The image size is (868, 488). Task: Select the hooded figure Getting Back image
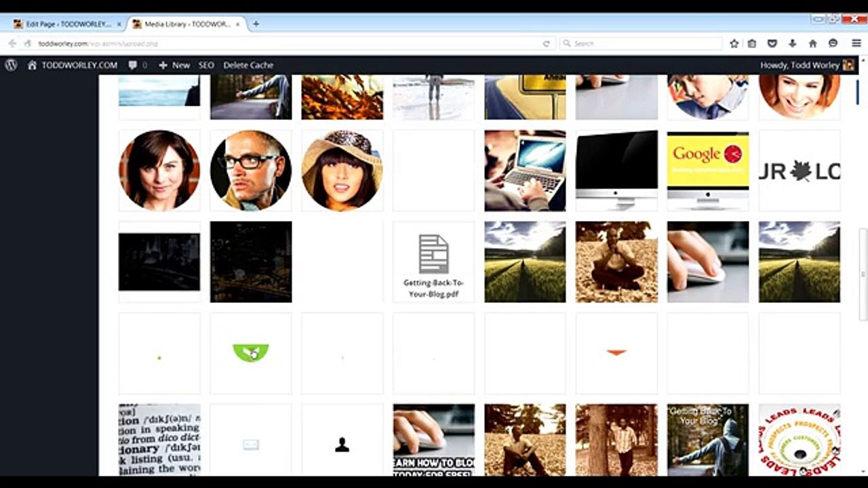[708, 440]
